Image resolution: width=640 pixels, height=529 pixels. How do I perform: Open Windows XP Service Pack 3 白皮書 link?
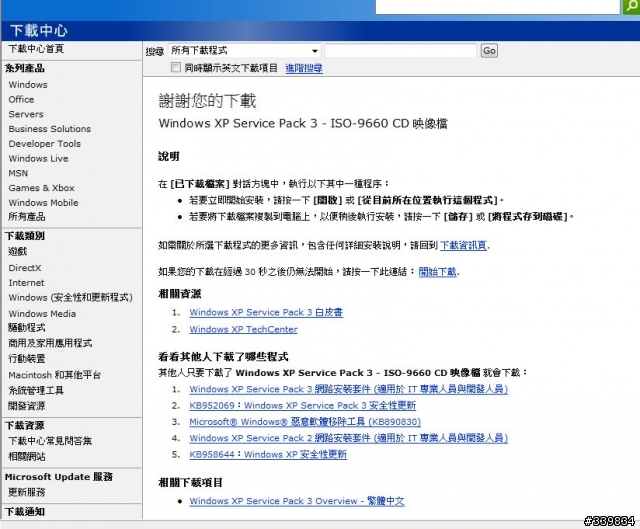click(x=266, y=312)
